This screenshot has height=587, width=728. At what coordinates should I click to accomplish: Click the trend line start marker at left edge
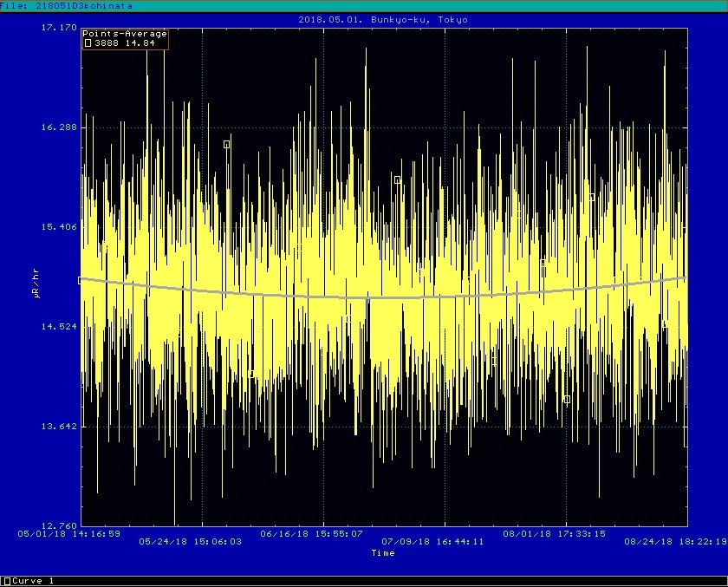[x=81, y=280]
